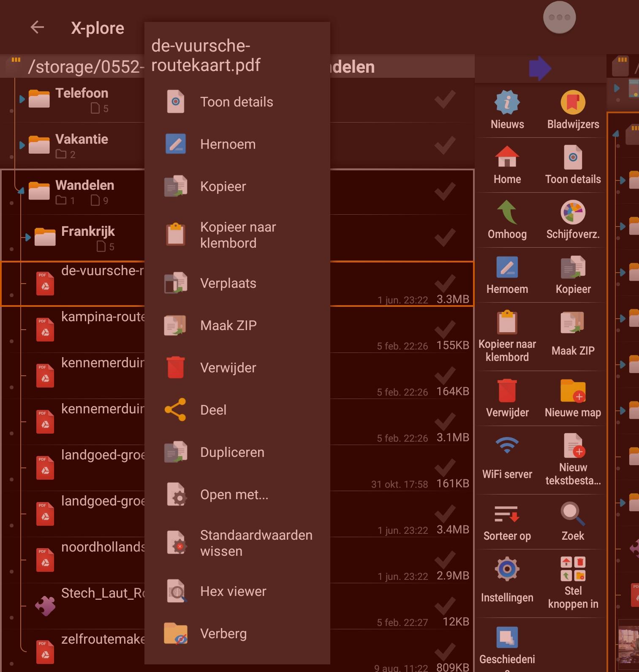Choose Kopieer naar klembord in context menu

pyautogui.click(x=237, y=235)
